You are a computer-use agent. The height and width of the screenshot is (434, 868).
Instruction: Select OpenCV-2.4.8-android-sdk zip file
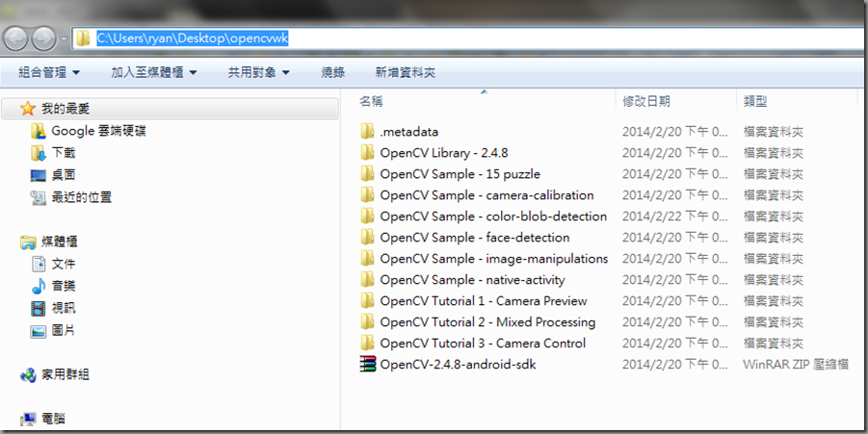click(x=458, y=365)
